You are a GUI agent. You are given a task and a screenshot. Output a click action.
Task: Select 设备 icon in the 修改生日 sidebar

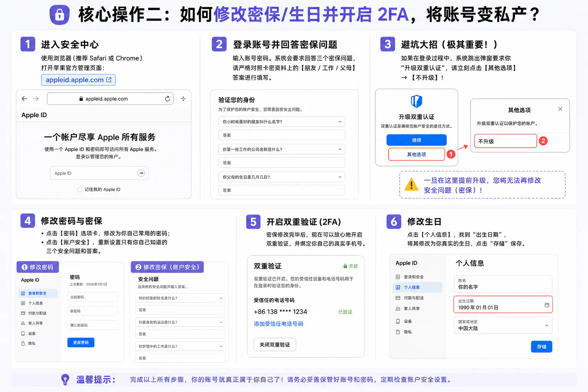tap(398, 322)
